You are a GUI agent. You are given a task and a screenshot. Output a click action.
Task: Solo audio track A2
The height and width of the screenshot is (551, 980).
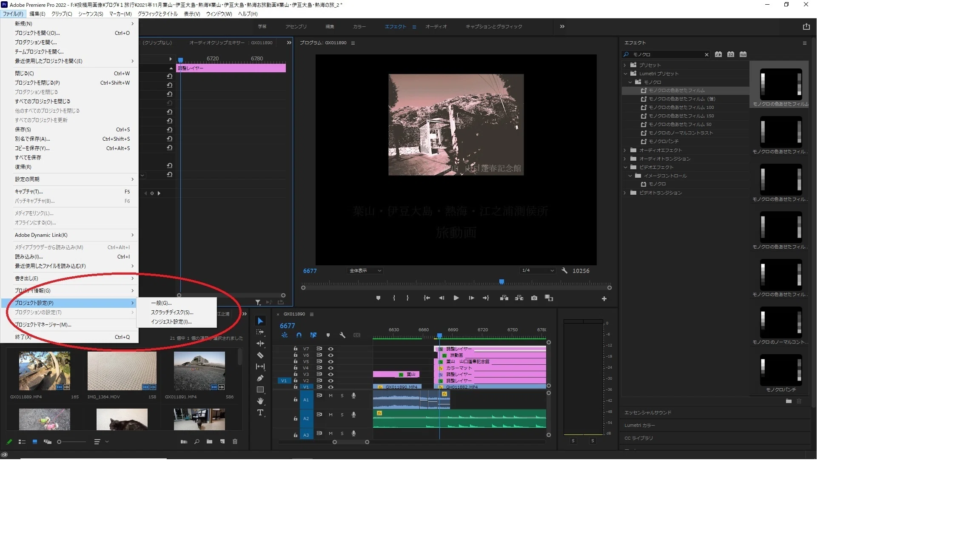[x=342, y=415]
